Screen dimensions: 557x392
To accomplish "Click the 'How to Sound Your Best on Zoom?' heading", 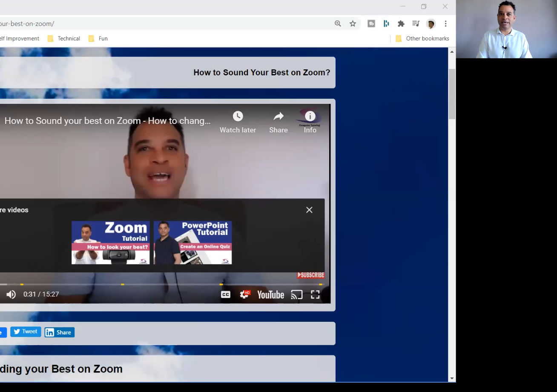I will click(262, 72).
